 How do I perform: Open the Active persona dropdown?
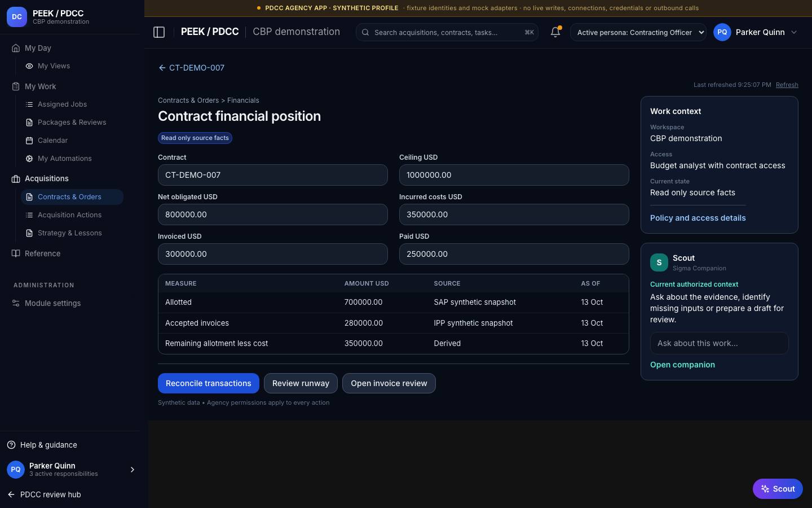(x=638, y=32)
